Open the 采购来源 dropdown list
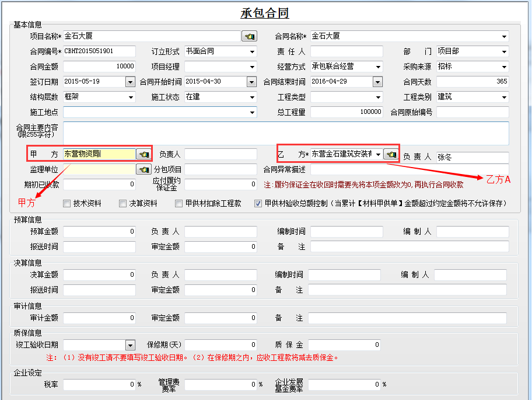 coord(504,67)
